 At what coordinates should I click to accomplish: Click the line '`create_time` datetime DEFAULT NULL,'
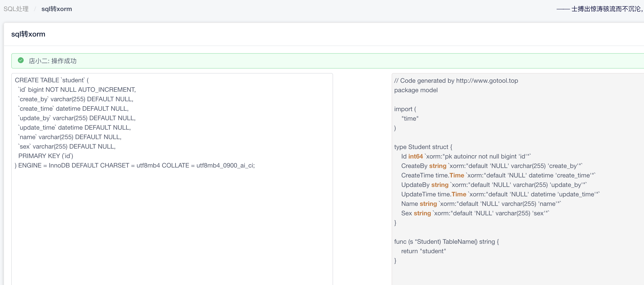click(73, 109)
